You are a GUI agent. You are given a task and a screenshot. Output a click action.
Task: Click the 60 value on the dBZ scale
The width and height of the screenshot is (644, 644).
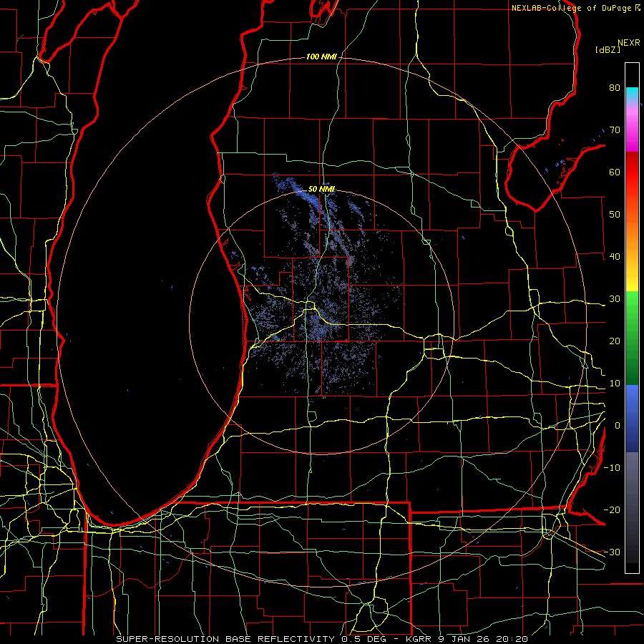[x=615, y=172]
